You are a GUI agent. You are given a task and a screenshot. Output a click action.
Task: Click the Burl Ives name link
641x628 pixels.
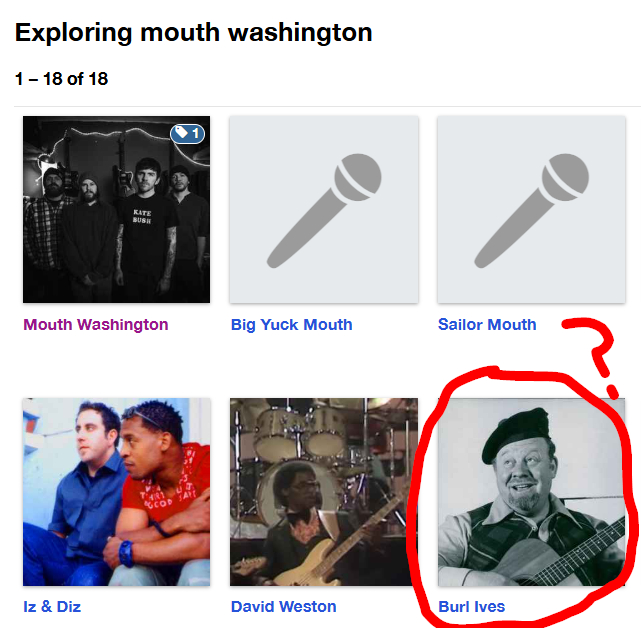(x=471, y=607)
